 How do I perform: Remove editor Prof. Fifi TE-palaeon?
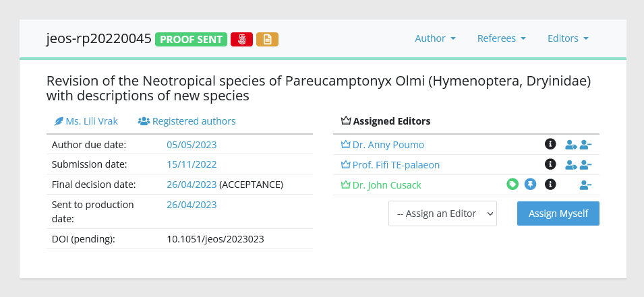[586, 164]
